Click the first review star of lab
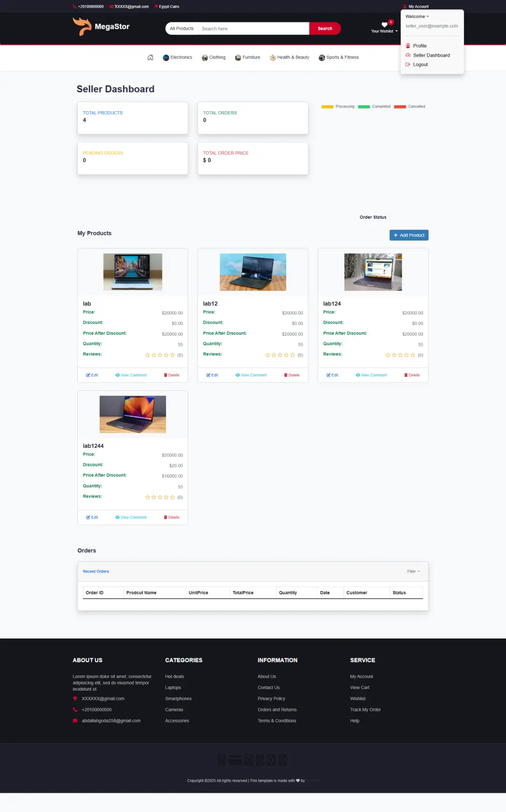Viewport: 506px width, 812px height. point(148,355)
